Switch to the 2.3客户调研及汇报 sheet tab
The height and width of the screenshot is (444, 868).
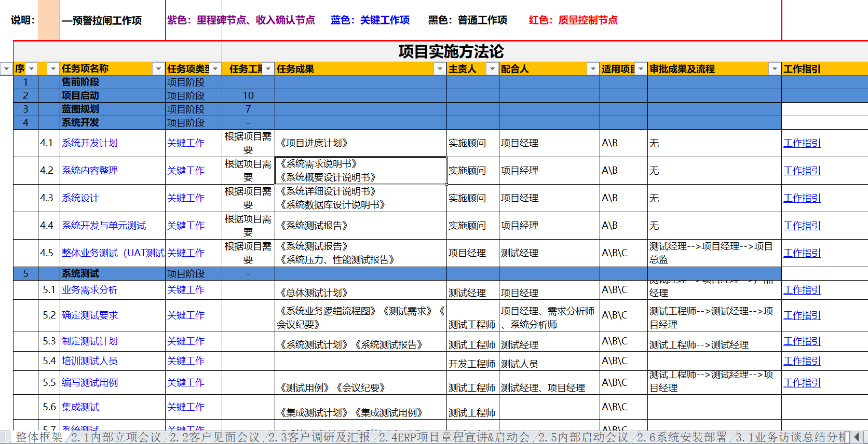(319, 437)
